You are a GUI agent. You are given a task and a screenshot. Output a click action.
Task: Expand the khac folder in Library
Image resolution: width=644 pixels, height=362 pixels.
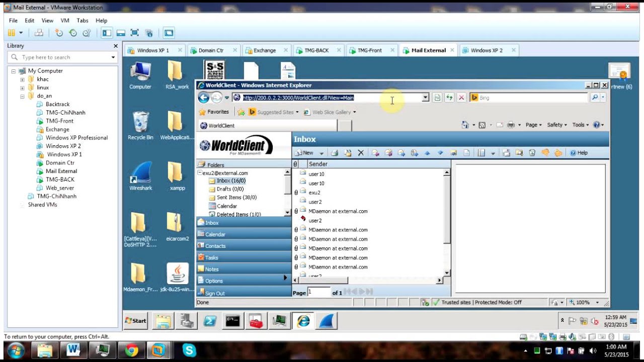point(22,79)
